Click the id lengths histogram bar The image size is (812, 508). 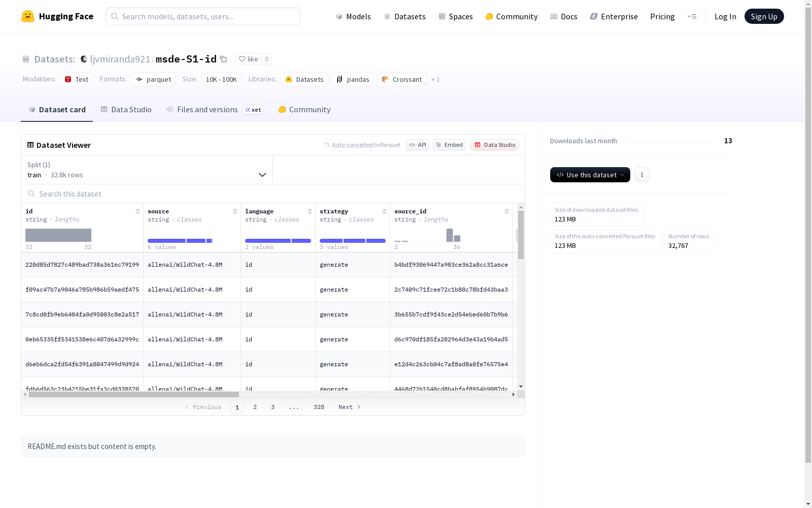click(58, 235)
